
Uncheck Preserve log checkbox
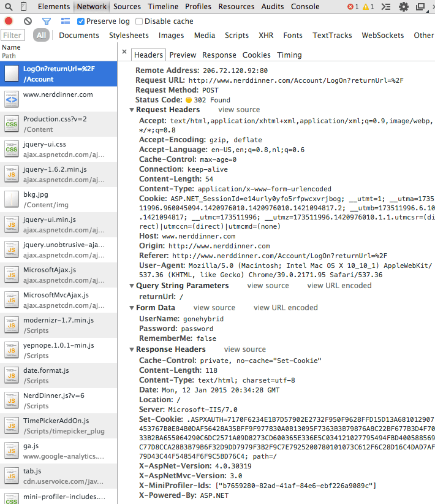(81, 21)
